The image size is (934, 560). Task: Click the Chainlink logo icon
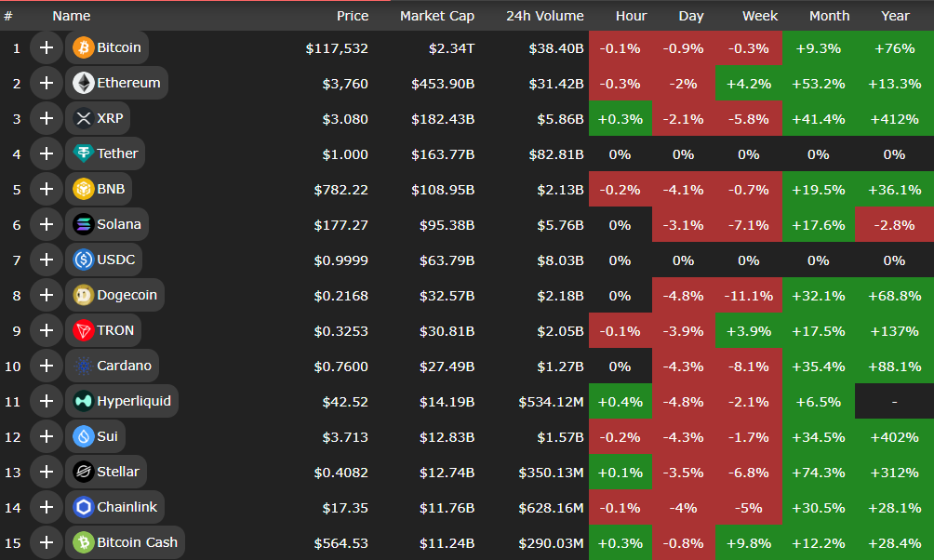(x=83, y=507)
